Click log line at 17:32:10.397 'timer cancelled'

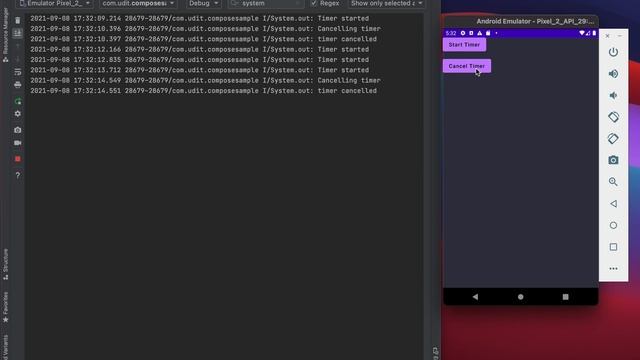tap(203, 39)
